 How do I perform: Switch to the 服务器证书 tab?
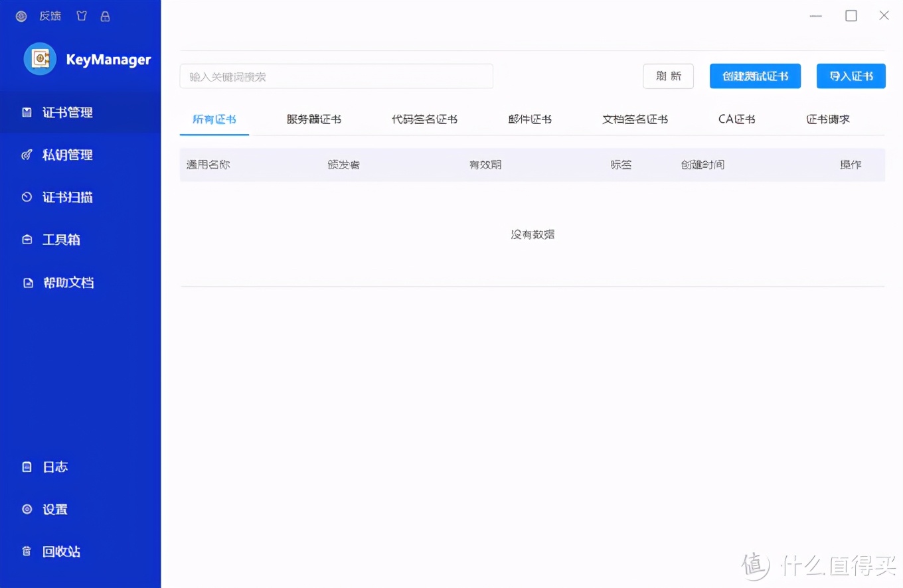(x=315, y=119)
